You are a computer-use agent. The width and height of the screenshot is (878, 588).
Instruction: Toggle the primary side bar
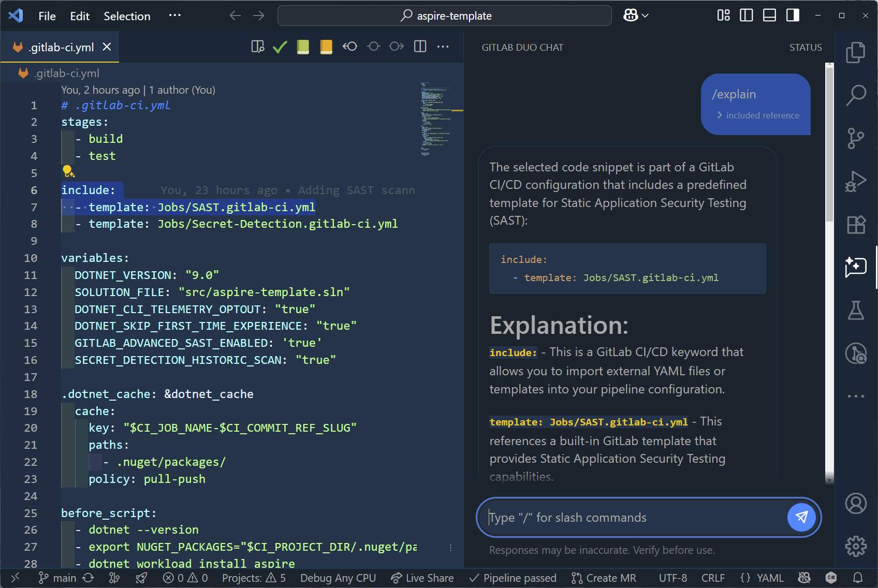point(747,16)
